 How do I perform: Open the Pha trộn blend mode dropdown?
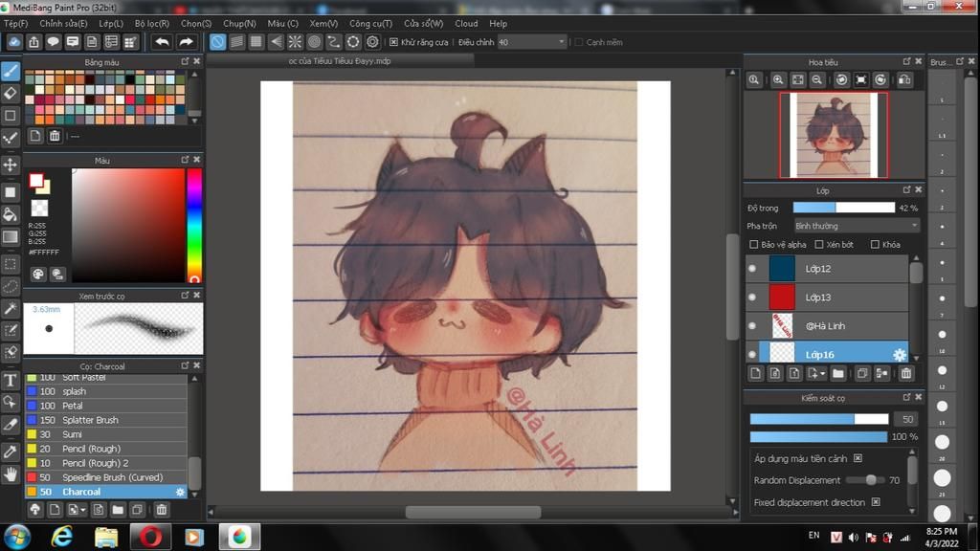857,226
